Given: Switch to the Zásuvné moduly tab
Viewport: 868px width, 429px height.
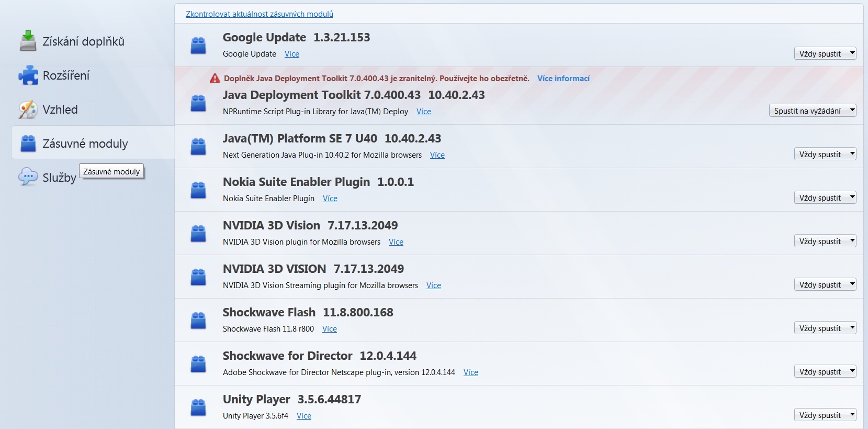Looking at the screenshot, I should pos(85,144).
